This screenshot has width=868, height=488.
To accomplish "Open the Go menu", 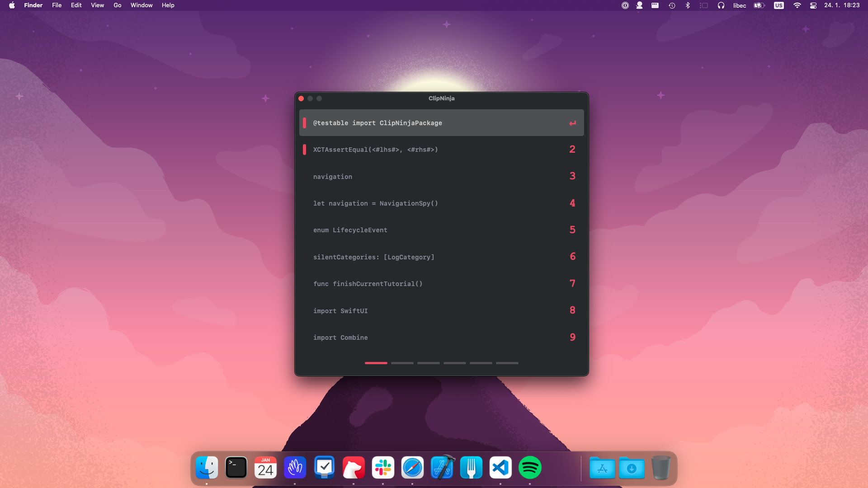I will tap(117, 5).
